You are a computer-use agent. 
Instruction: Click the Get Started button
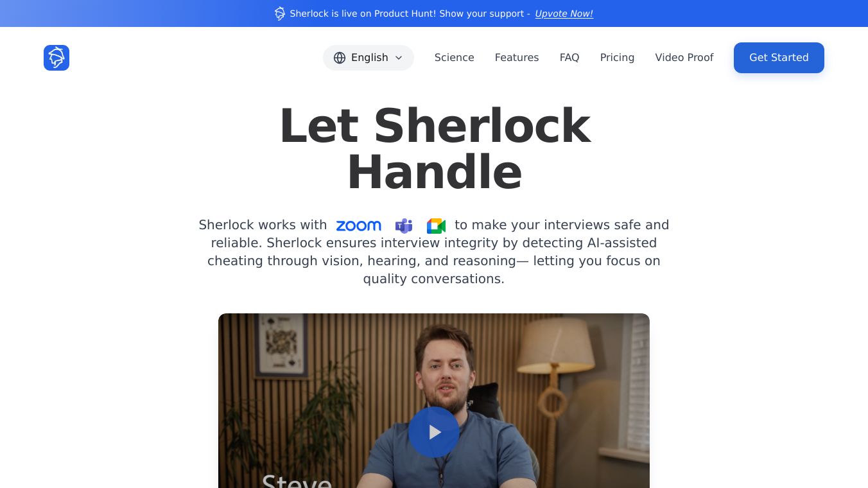coord(779,58)
